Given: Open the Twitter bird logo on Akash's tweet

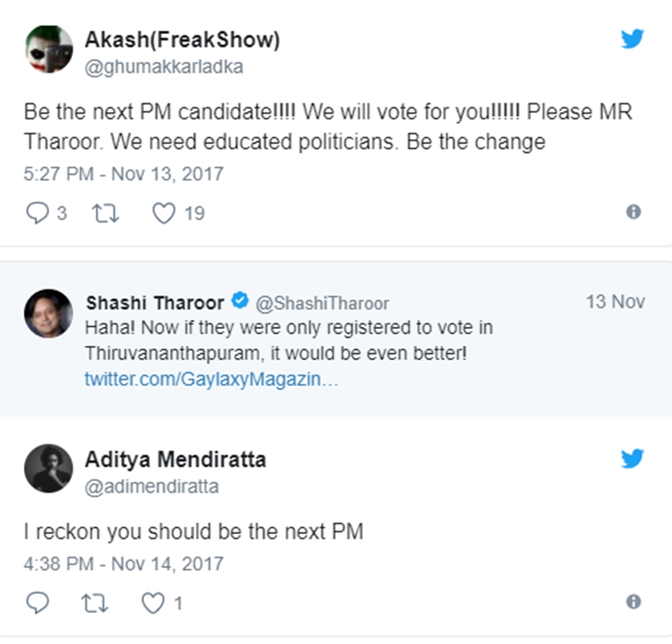Looking at the screenshot, I should [632, 39].
